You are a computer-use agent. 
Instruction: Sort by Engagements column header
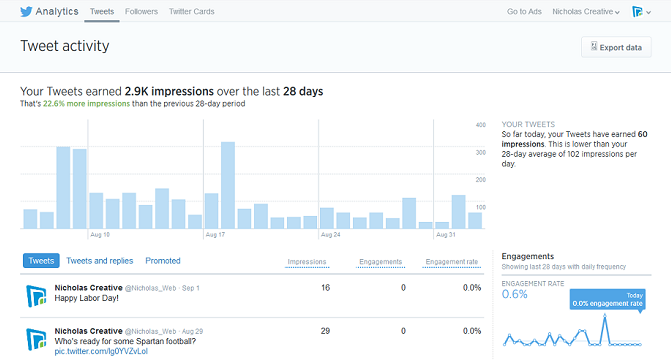(380, 262)
